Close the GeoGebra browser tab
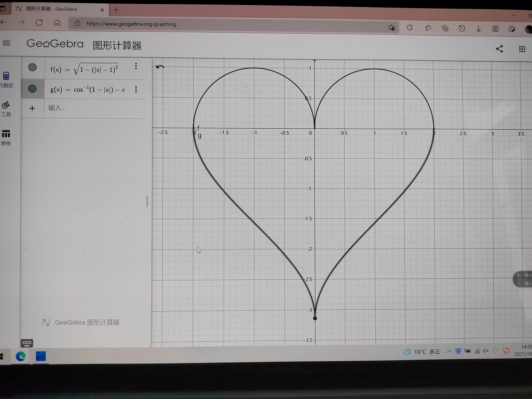Screen dimensions: 532x399 (x=102, y=10)
